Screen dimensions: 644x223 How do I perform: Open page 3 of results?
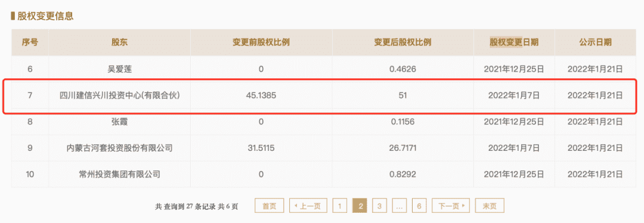pyautogui.click(x=379, y=206)
